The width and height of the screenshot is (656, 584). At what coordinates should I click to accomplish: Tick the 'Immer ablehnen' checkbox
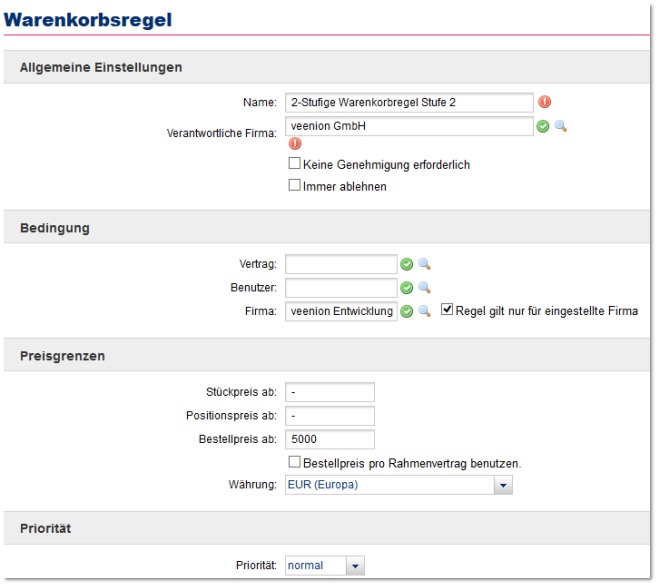click(x=295, y=185)
